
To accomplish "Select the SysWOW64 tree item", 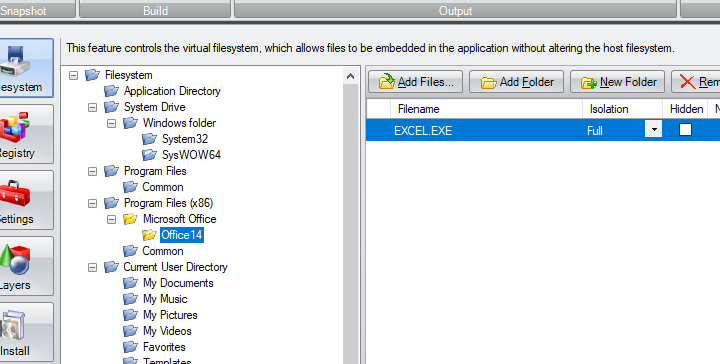I will tap(191, 155).
